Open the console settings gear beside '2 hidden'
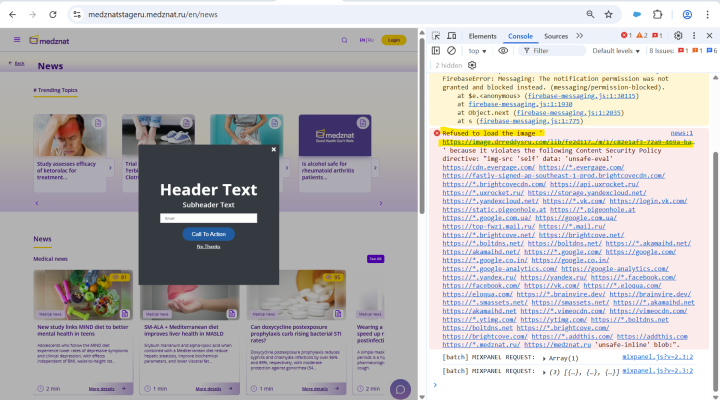Viewport: 720px width, 400px height. (472, 65)
